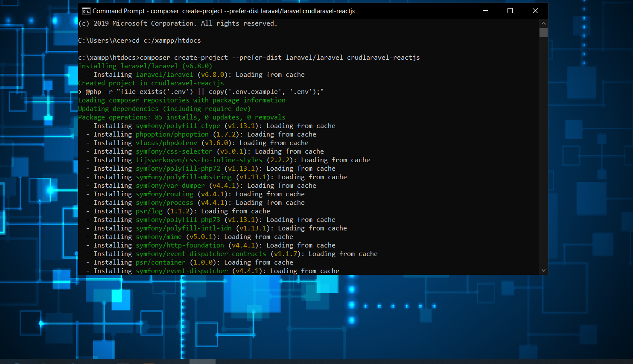Open the system menu via the Command Prompt icon
The width and height of the screenshot is (633, 364).
click(x=86, y=11)
